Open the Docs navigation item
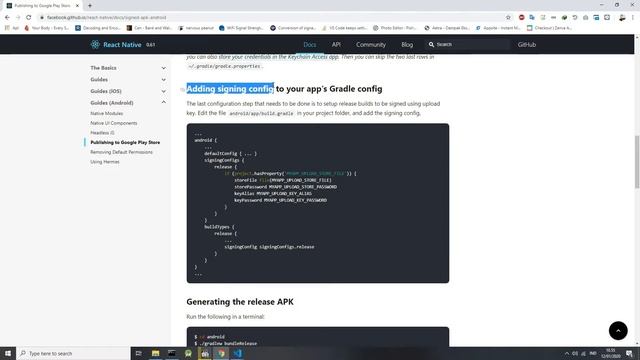The height and width of the screenshot is (360, 640). [310, 44]
